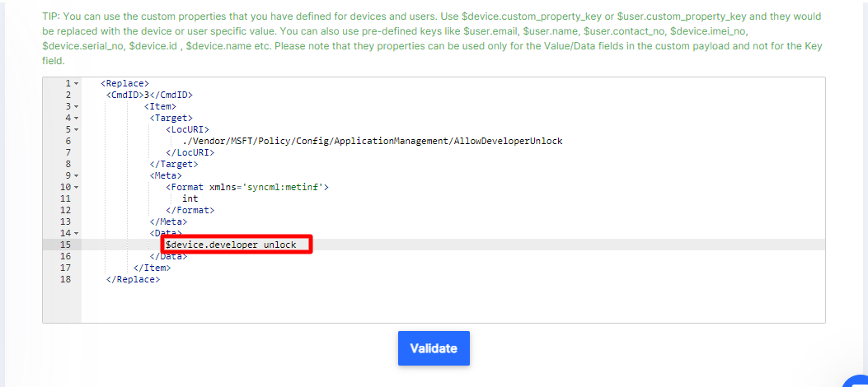Collapse the Item block fold arrow on line 3

[76, 106]
